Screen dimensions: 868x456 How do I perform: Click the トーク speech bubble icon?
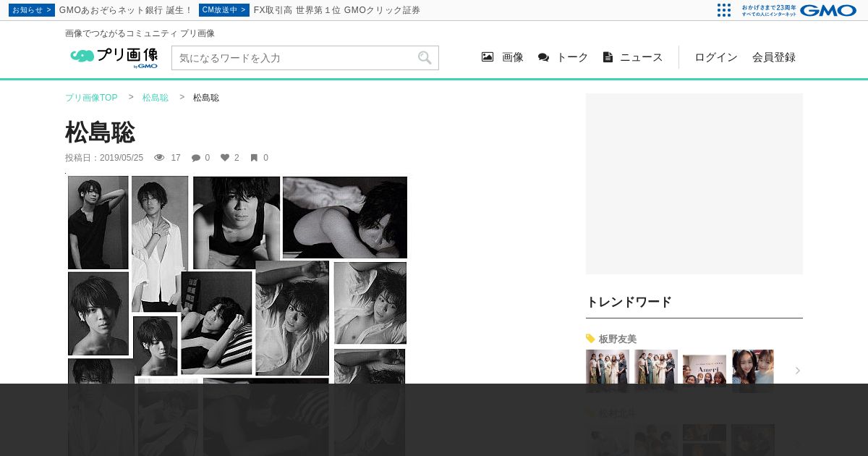(x=543, y=57)
